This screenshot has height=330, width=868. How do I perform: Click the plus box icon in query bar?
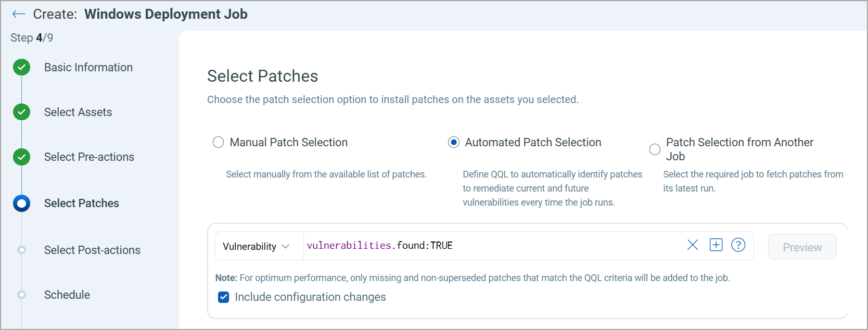click(716, 245)
